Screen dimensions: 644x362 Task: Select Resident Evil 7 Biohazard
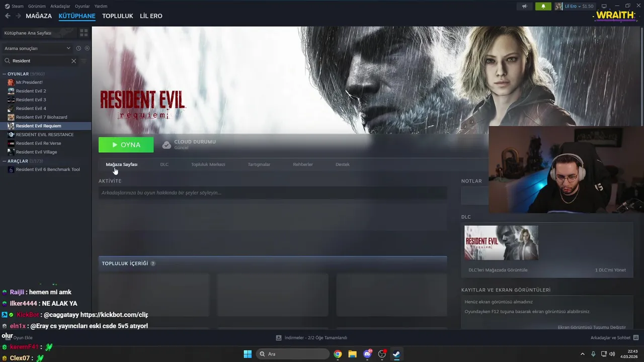(x=46, y=117)
